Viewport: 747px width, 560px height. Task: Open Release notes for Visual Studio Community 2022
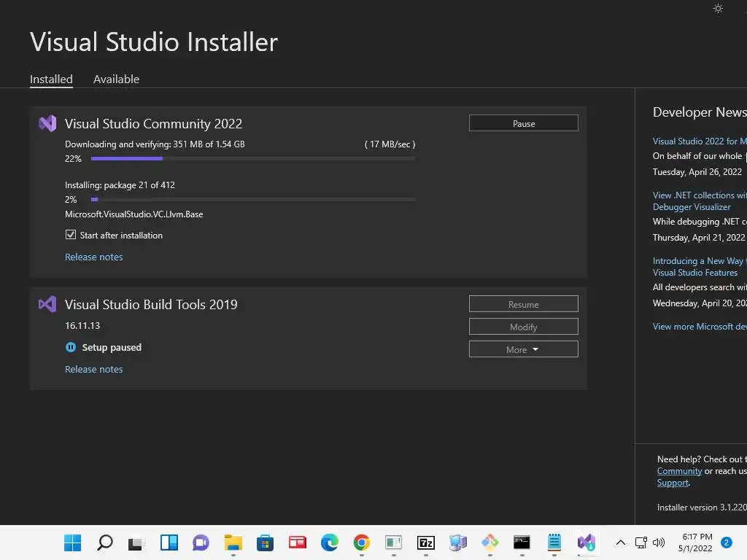pos(94,257)
